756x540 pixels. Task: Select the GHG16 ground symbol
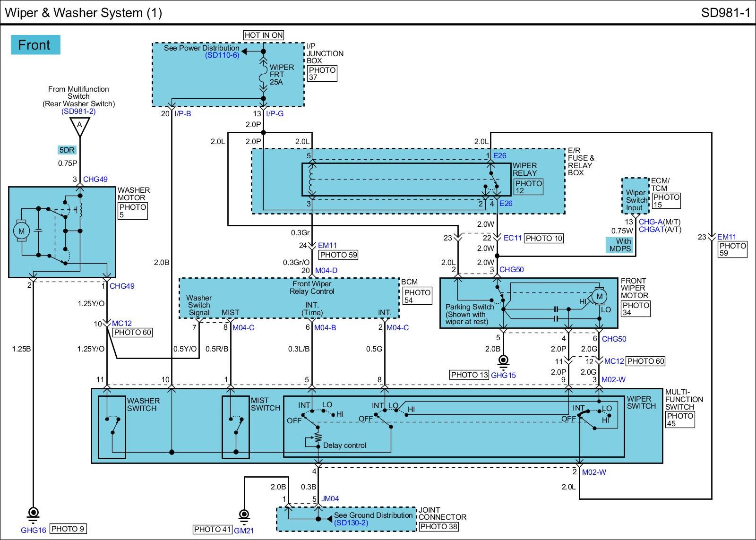[33, 514]
